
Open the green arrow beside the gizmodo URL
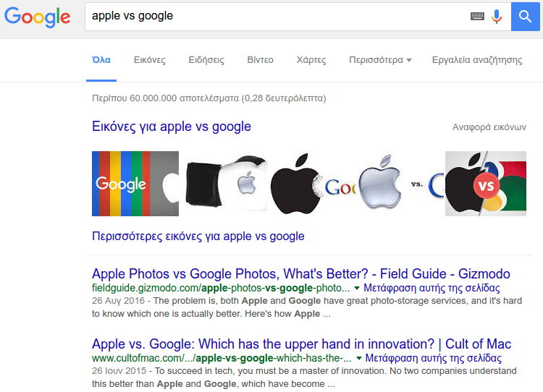(x=357, y=288)
